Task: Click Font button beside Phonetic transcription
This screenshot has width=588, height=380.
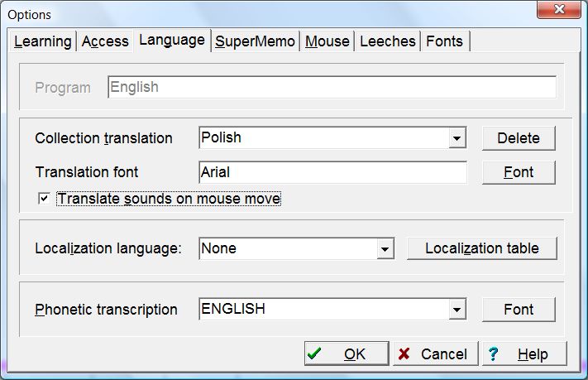Action: pyautogui.click(x=519, y=310)
